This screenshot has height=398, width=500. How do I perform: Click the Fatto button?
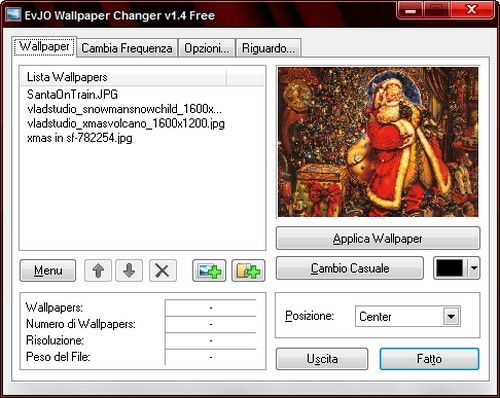pyautogui.click(x=429, y=359)
